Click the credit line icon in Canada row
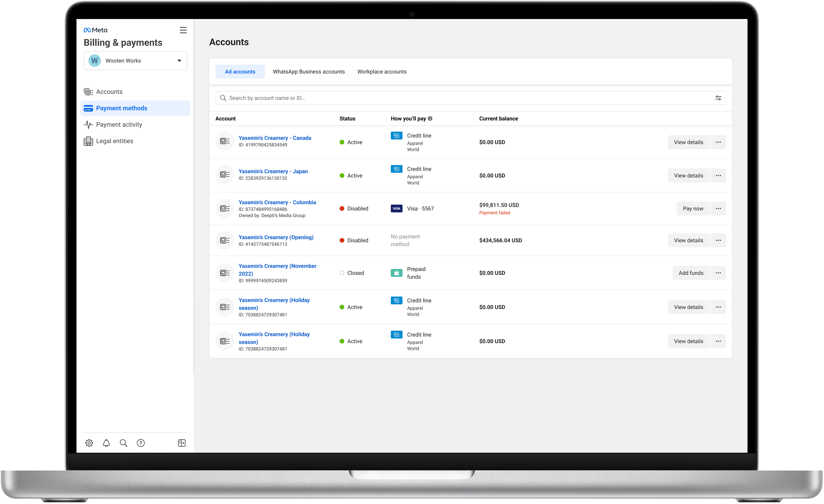 click(x=396, y=136)
